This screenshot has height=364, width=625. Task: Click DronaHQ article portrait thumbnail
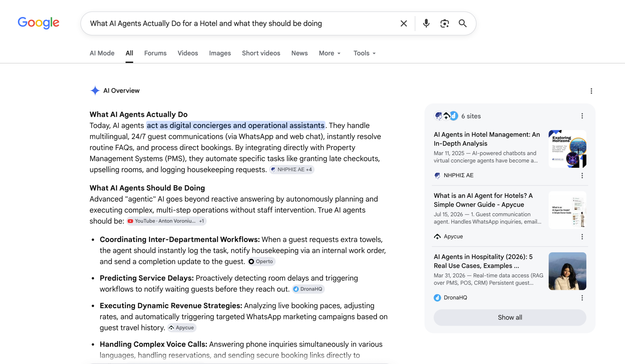click(567, 271)
